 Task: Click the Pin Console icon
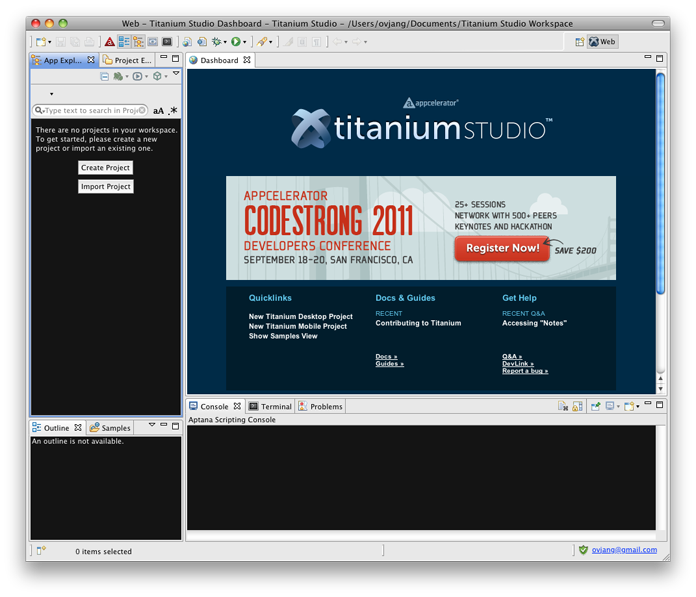click(595, 406)
